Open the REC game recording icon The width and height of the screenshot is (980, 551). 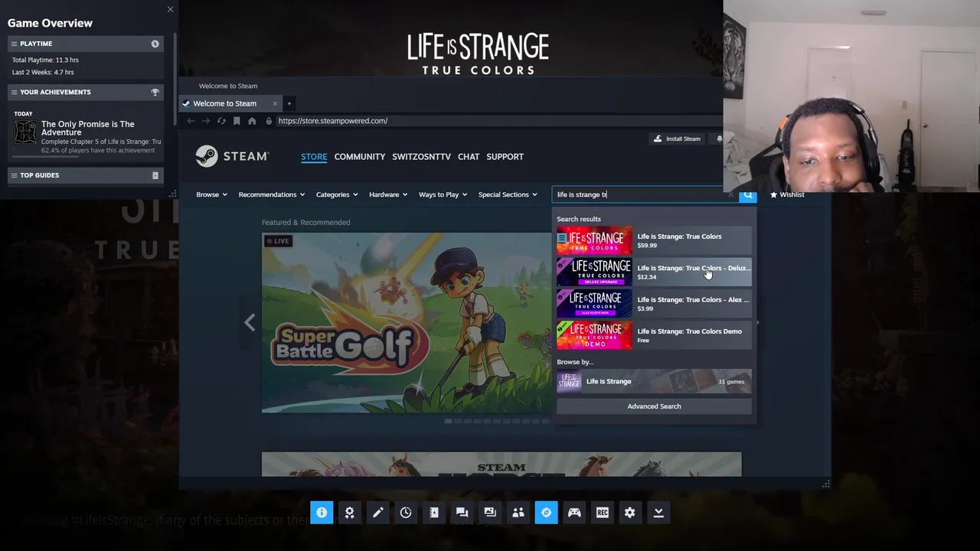tap(603, 513)
